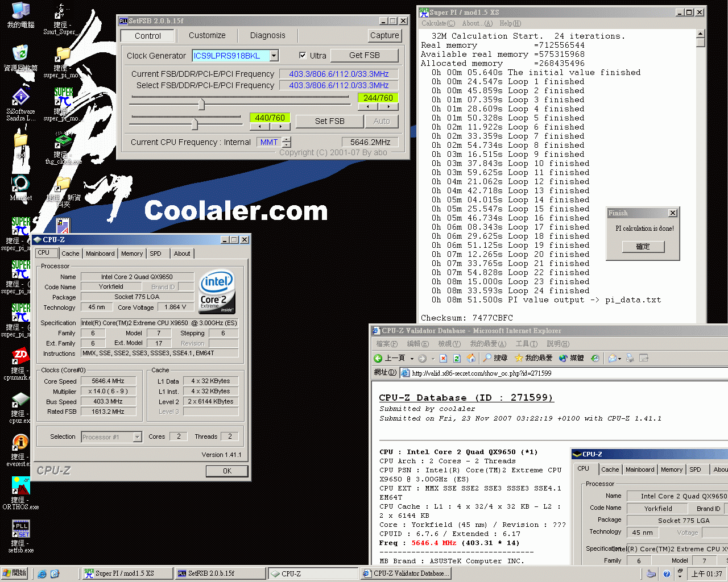Confirm the PI calculation done dialog (確定)
This screenshot has width=728, height=582.
click(643, 247)
